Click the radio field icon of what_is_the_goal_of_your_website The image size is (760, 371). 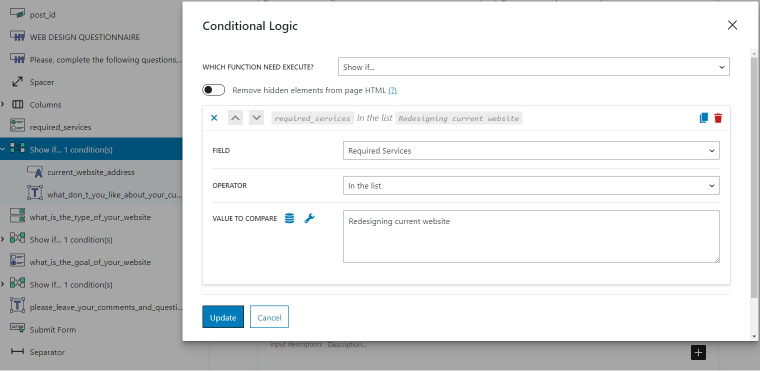click(x=17, y=260)
